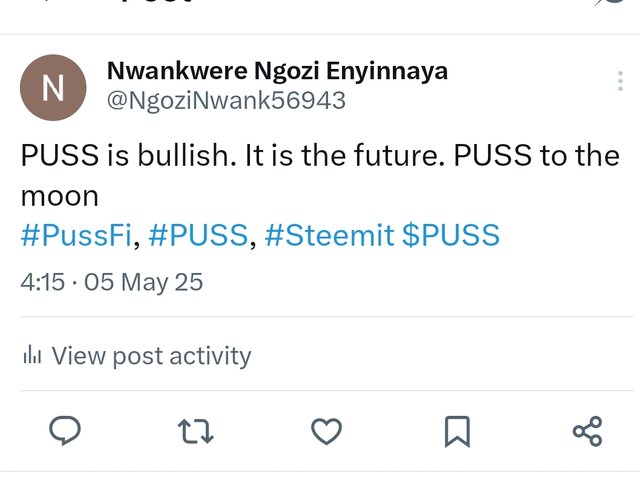The width and height of the screenshot is (640, 486).
Task: Open the brown N profile avatar
Action: click(53, 87)
